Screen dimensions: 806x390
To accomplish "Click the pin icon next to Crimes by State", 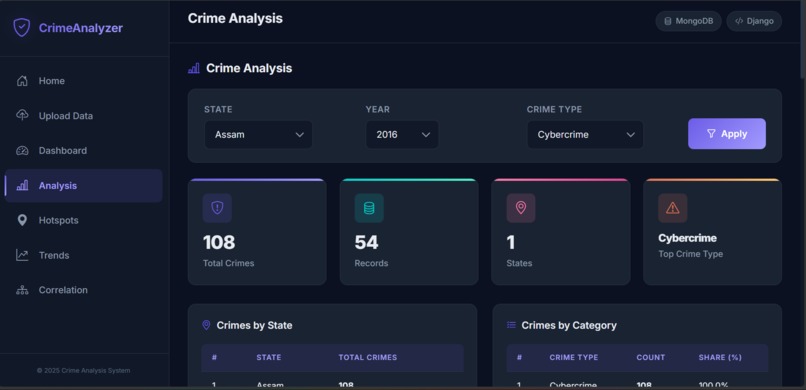I will point(206,325).
